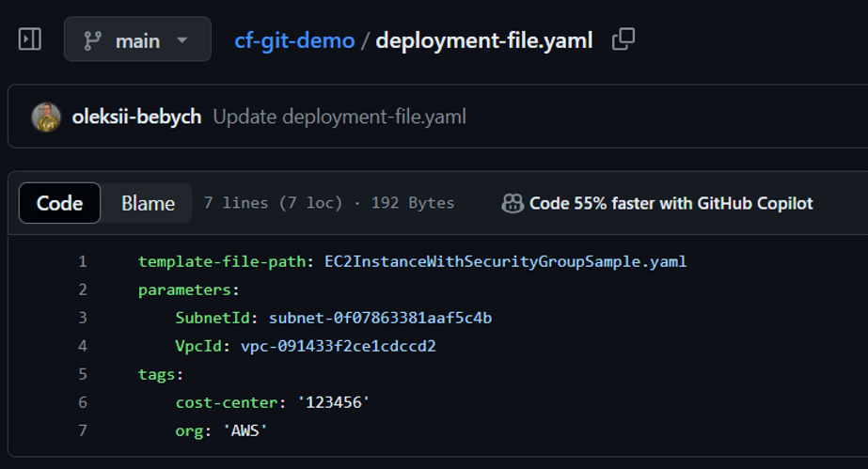Open the main branch dropdown
Image resolution: width=868 pixels, height=469 pixels.
point(137,39)
